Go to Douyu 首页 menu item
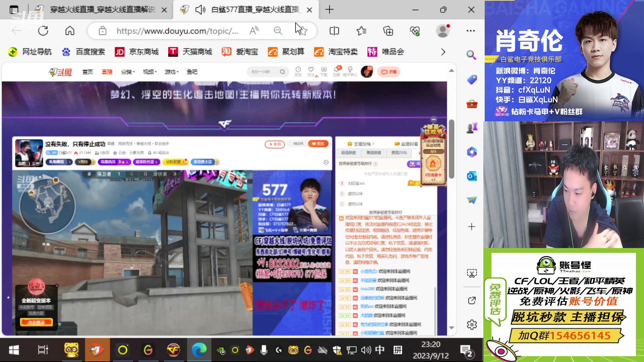 coord(88,72)
